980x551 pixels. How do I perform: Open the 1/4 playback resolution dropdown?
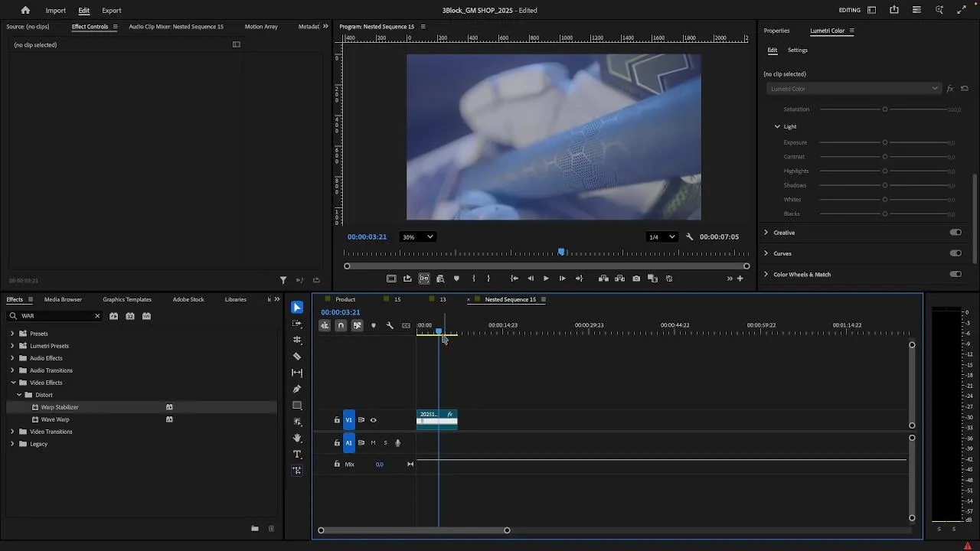pos(662,237)
